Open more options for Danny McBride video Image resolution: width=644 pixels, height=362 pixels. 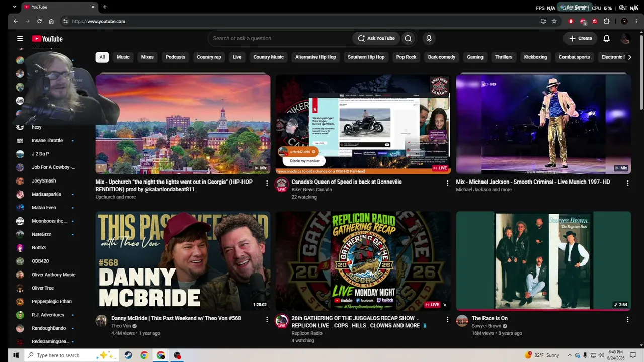(x=267, y=319)
